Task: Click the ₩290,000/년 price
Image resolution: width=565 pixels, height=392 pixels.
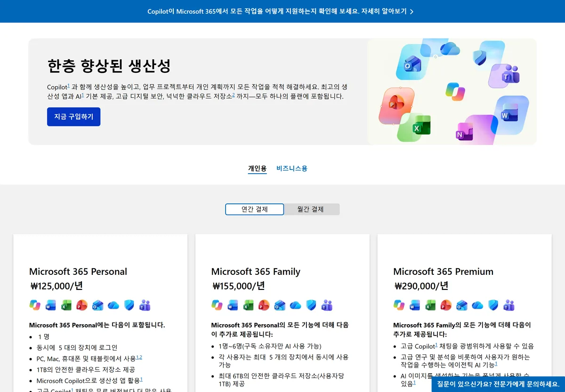Action: coord(421,286)
